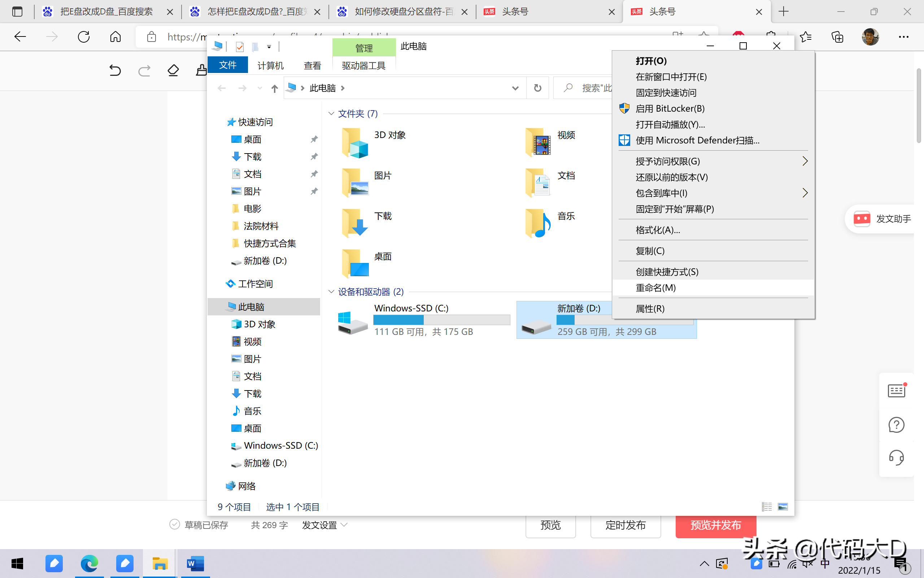Open the Windows Start menu
The width and height of the screenshot is (924, 578).
pyautogui.click(x=17, y=564)
